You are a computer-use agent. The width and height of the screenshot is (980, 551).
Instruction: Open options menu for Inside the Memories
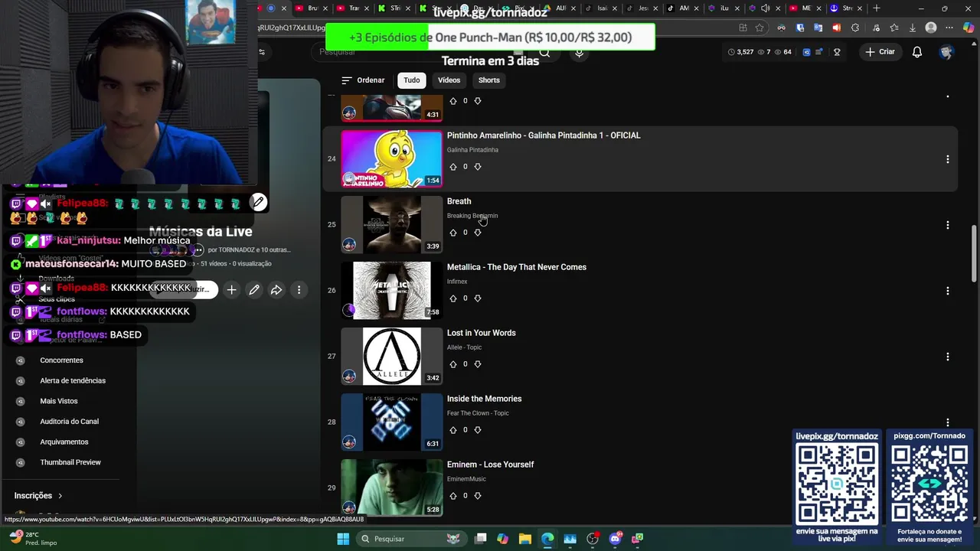pyautogui.click(x=947, y=422)
